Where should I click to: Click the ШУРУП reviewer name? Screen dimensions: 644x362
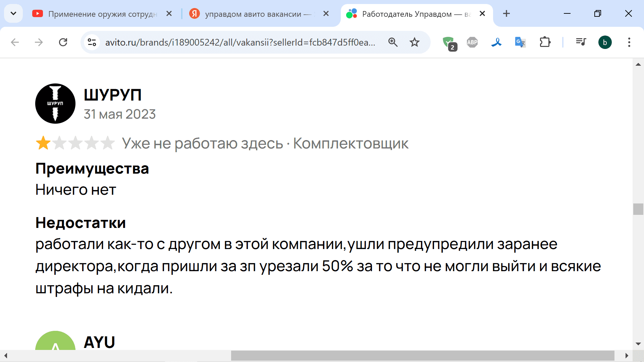coord(112,95)
